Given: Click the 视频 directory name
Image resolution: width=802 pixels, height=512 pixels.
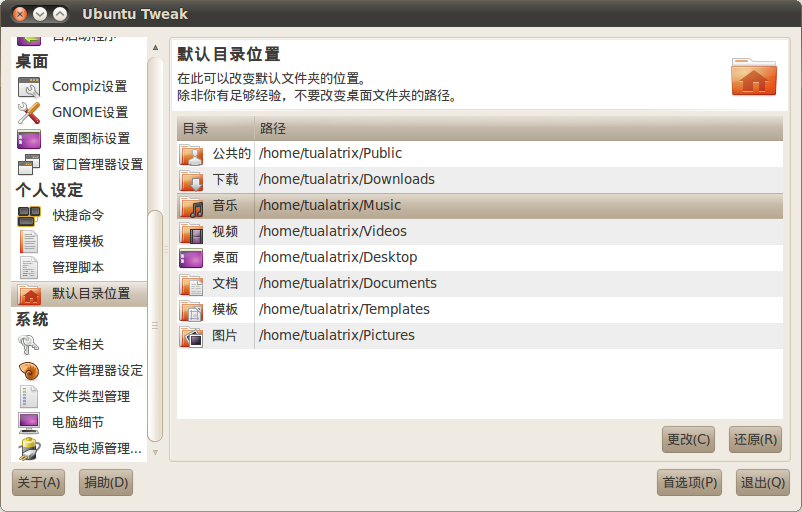Looking at the screenshot, I should pos(225,232).
